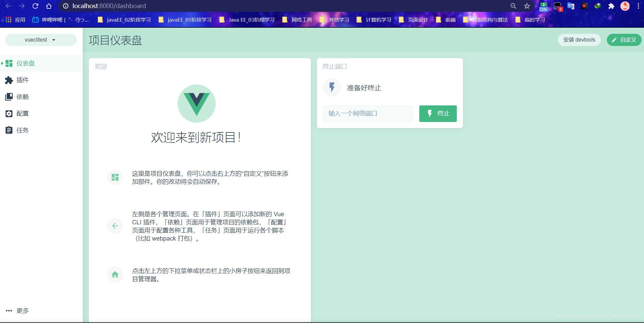The image size is (644, 323).
Task: Click the green ON extension icon
Action: pyautogui.click(x=544, y=6)
